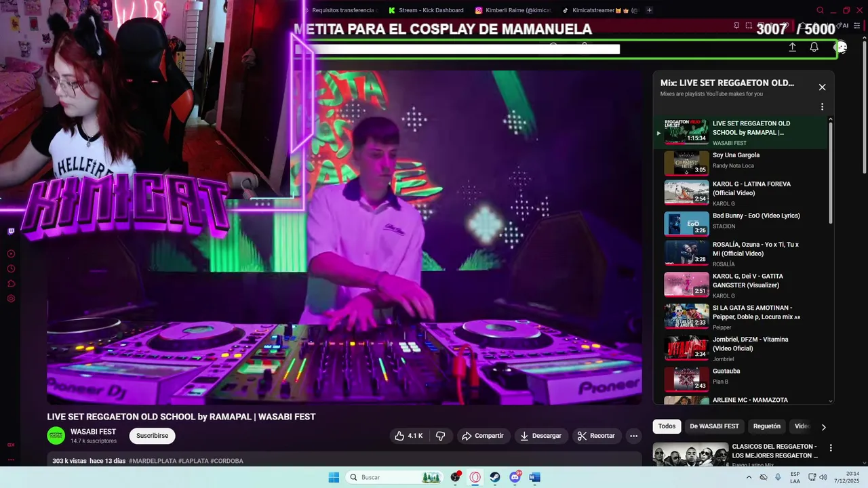This screenshot has height=488, width=868.
Task: Dislike the video
Action: tap(440, 436)
